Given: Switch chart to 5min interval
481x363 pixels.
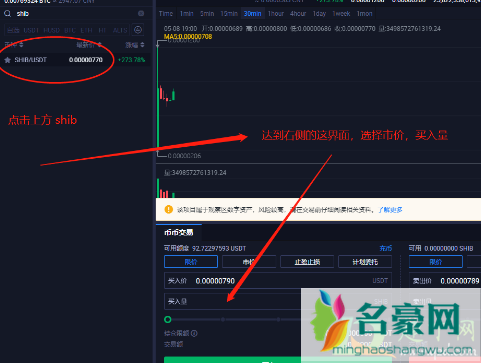Looking at the screenshot, I should click(x=207, y=14).
